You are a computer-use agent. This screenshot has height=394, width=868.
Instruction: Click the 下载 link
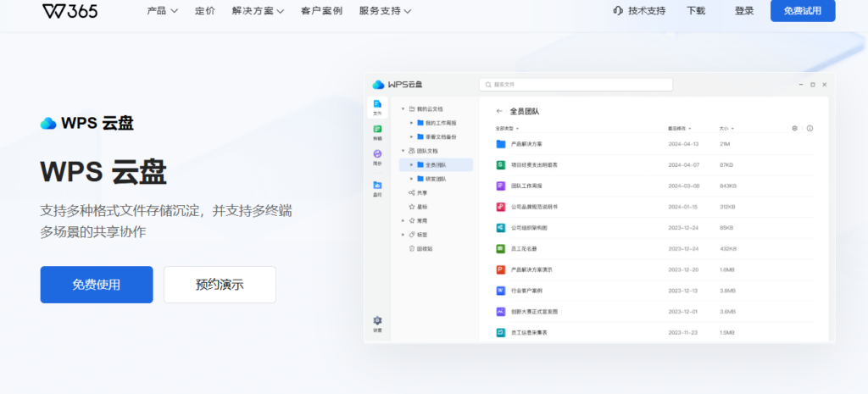(696, 10)
